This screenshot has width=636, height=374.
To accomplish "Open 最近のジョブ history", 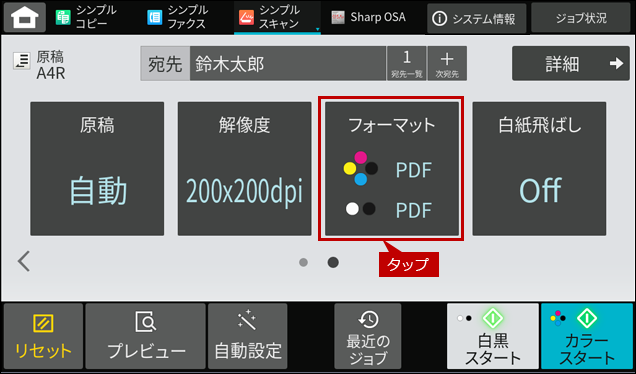I will [368, 336].
